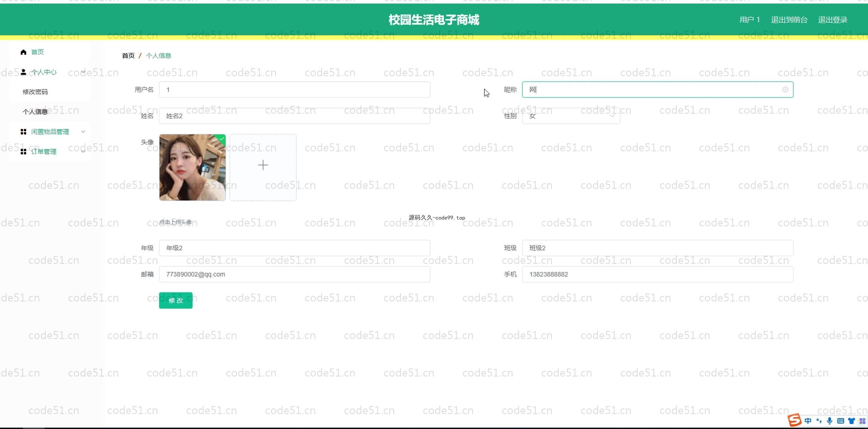Click the green 修改 button

[x=176, y=300]
